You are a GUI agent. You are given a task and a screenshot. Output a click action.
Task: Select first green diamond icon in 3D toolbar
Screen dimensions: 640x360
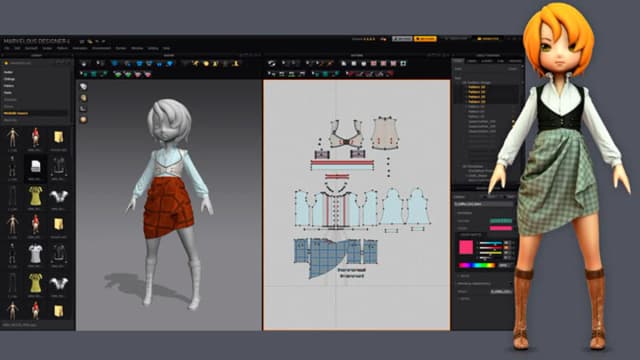(x=118, y=74)
